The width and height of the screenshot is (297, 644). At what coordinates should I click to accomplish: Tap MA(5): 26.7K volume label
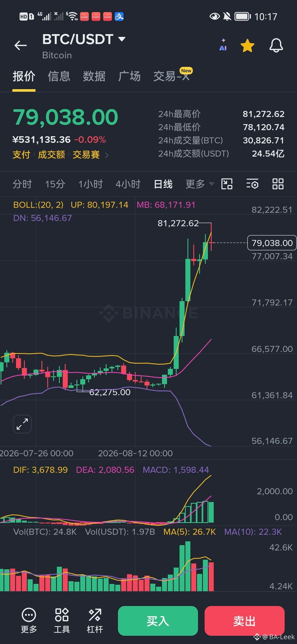(189, 532)
